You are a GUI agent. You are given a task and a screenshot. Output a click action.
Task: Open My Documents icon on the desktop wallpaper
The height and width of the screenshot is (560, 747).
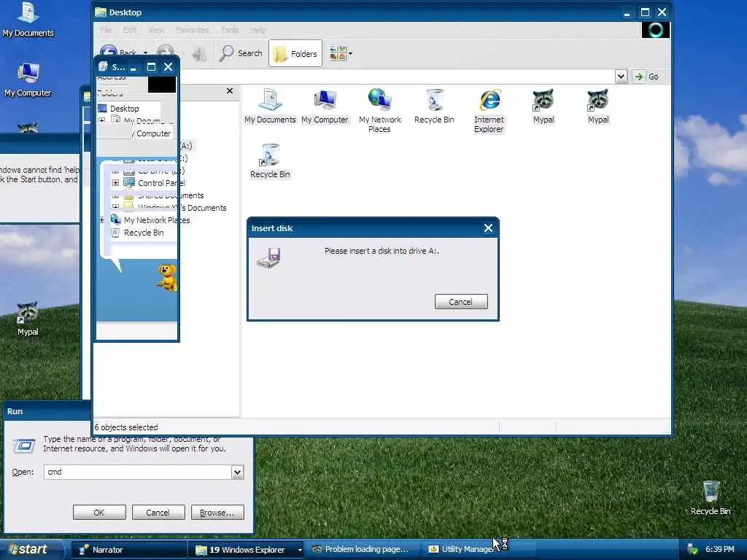coord(28,20)
